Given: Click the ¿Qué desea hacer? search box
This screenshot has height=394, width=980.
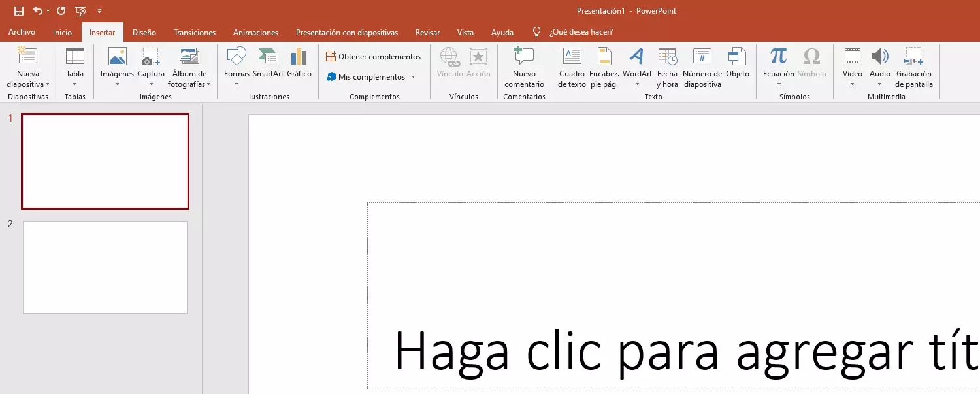Looking at the screenshot, I should (x=581, y=33).
